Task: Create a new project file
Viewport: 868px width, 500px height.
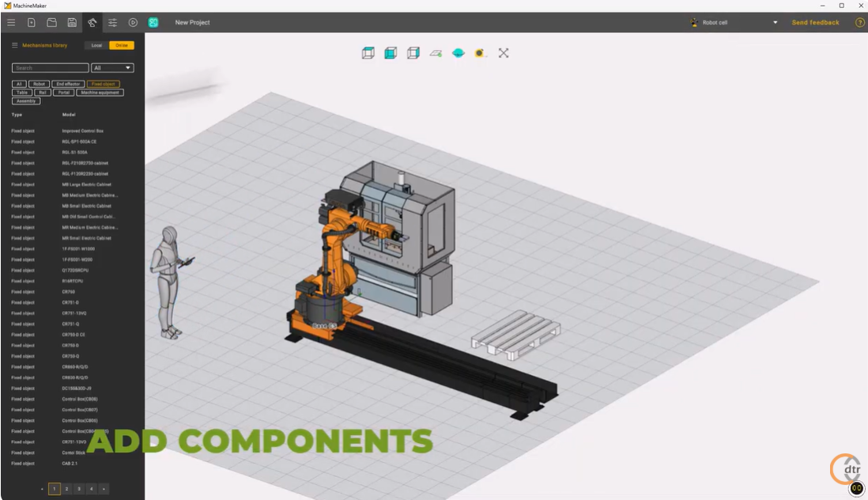Action: [x=32, y=23]
